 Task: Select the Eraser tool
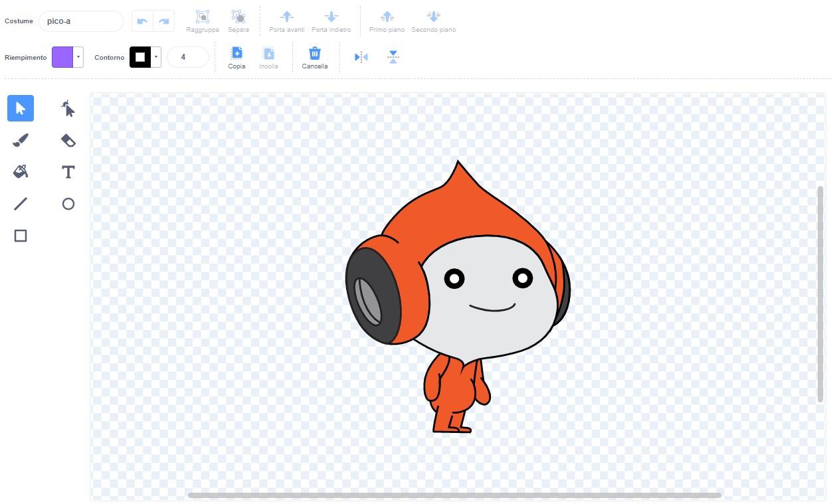pos(68,140)
